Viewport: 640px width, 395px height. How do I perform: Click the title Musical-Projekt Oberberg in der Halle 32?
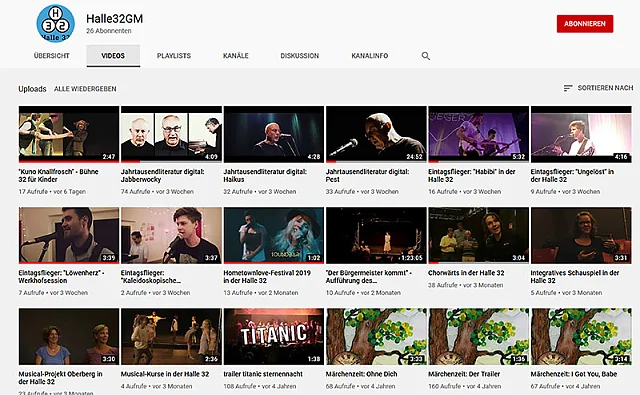[x=60, y=378]
